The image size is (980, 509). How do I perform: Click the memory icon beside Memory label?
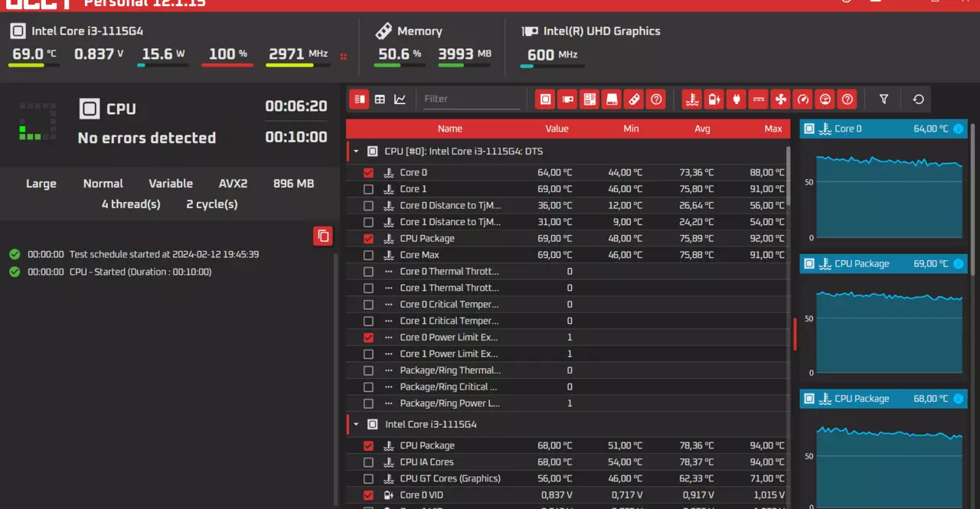pos(384,31)
